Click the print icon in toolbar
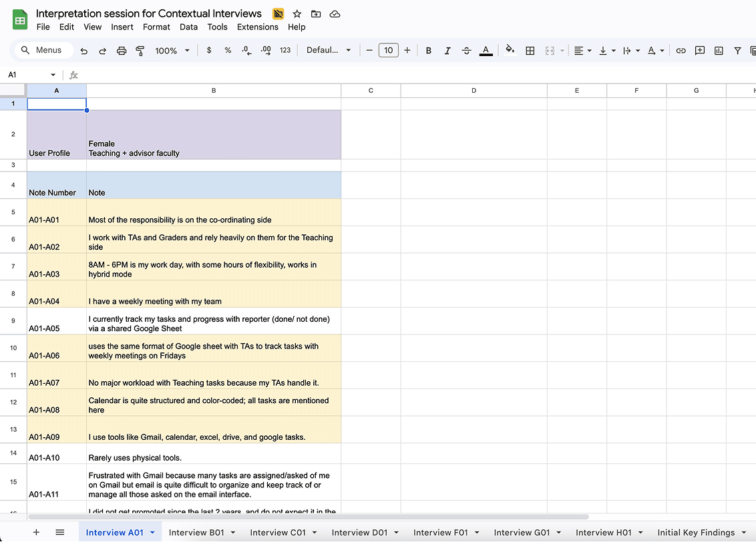756x542 pixels. coord(122,51)
